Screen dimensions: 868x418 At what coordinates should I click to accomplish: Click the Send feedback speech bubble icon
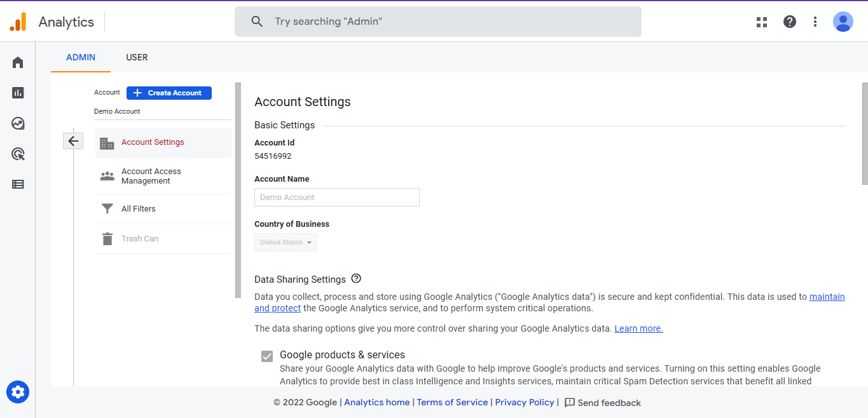(x=570, y=403)
